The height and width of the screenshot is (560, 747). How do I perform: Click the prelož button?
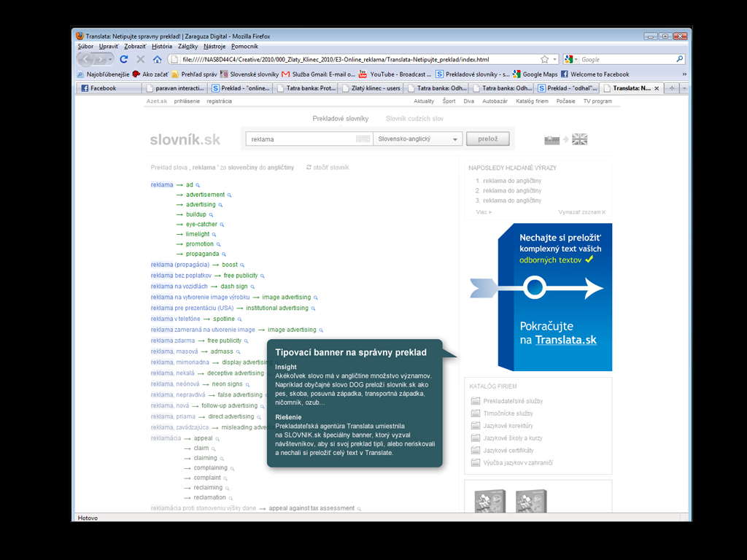click(487, 139)
